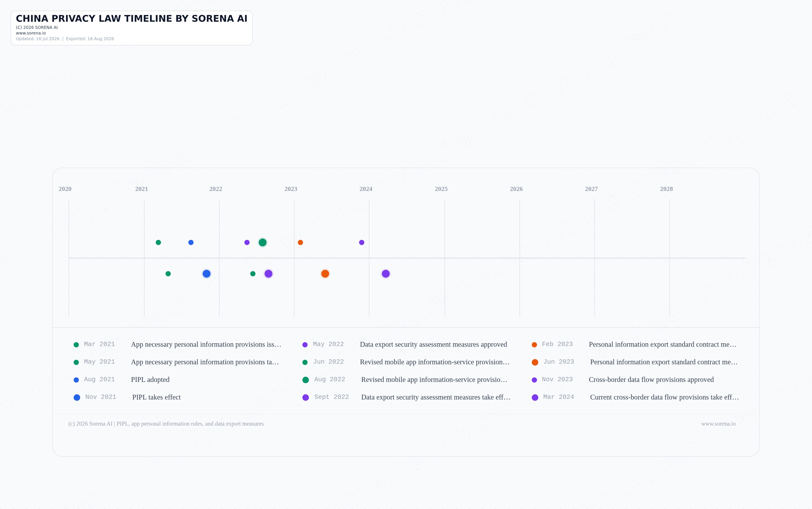Select the 'PIPL adopted' entry
Viewport: 812px width, 509px height.
click(150, 379)
